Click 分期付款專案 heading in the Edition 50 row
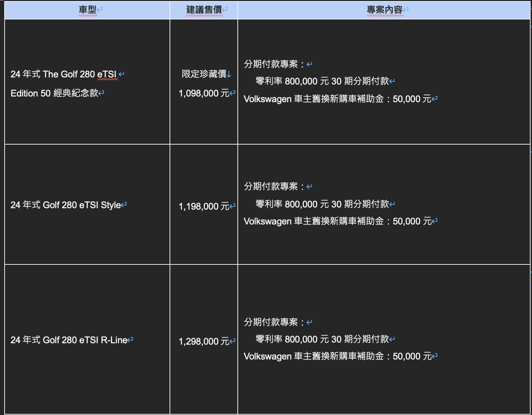 [271, 64]
